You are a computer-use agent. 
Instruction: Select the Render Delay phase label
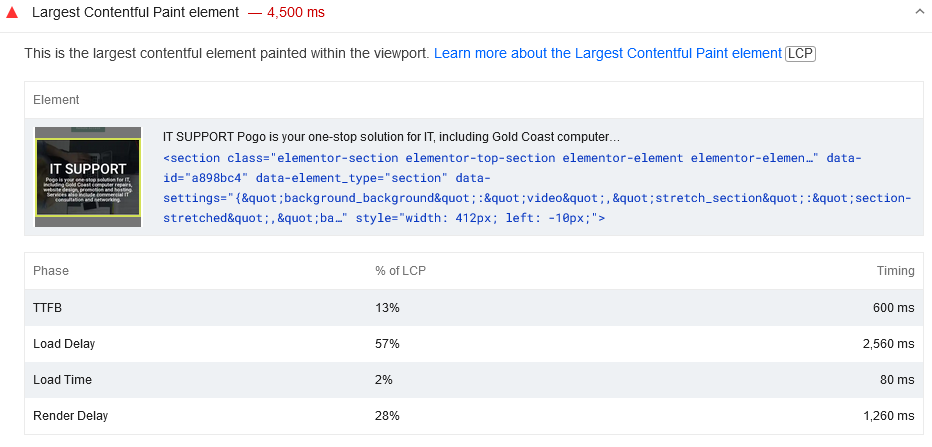tap(70, 416)
